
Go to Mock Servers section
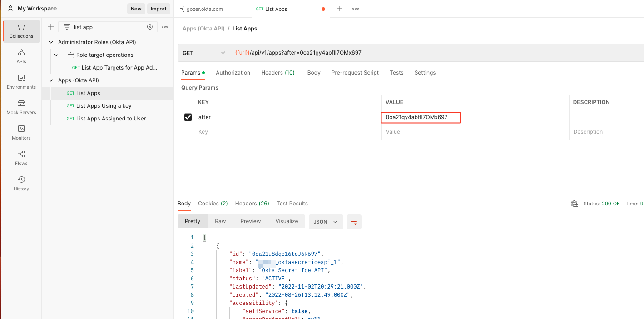point(21,107)
